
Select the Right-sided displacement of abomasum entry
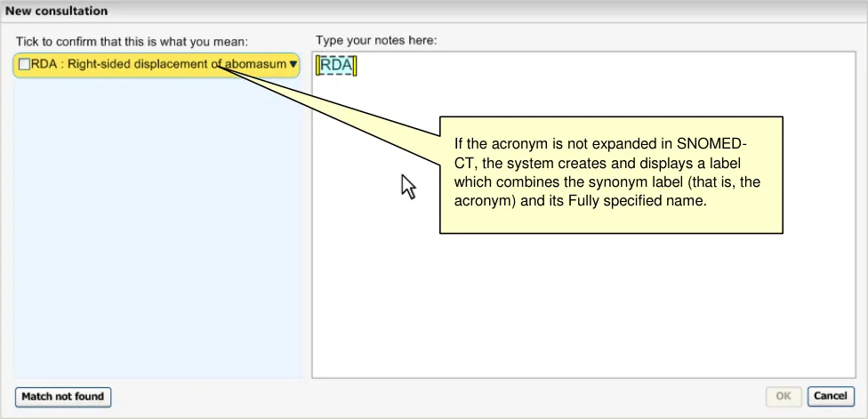tap(160, 64)
